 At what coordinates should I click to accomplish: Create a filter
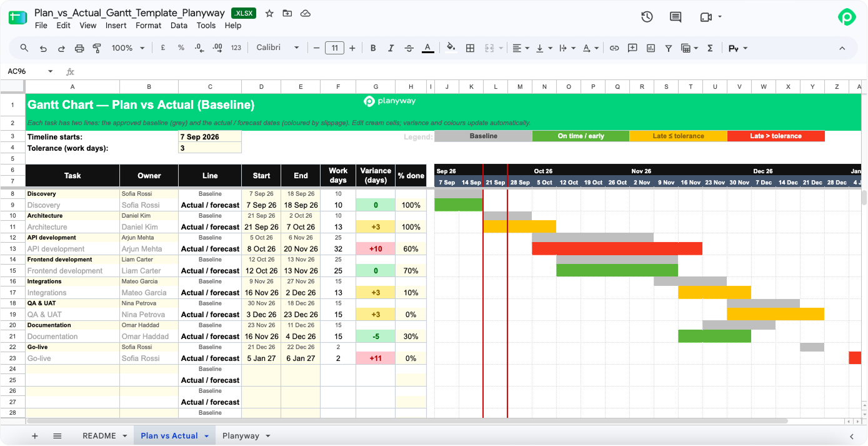point(669,48)
